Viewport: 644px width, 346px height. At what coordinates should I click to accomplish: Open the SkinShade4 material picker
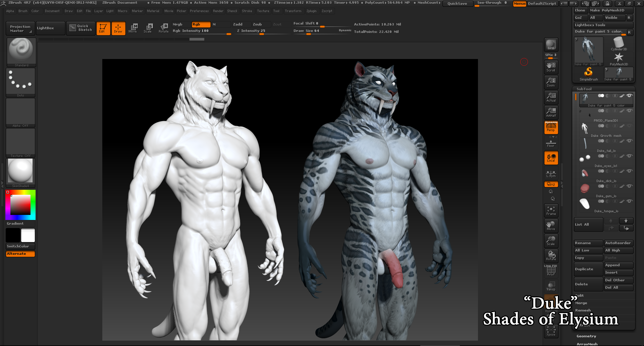point(21,173)
